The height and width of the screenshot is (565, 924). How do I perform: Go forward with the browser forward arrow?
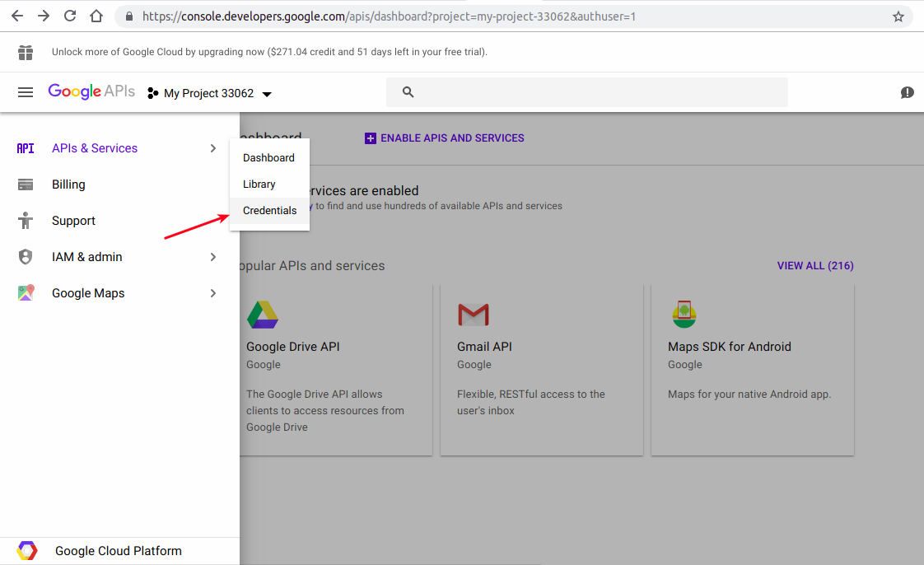pyautogui.click(x=44, y=16)
